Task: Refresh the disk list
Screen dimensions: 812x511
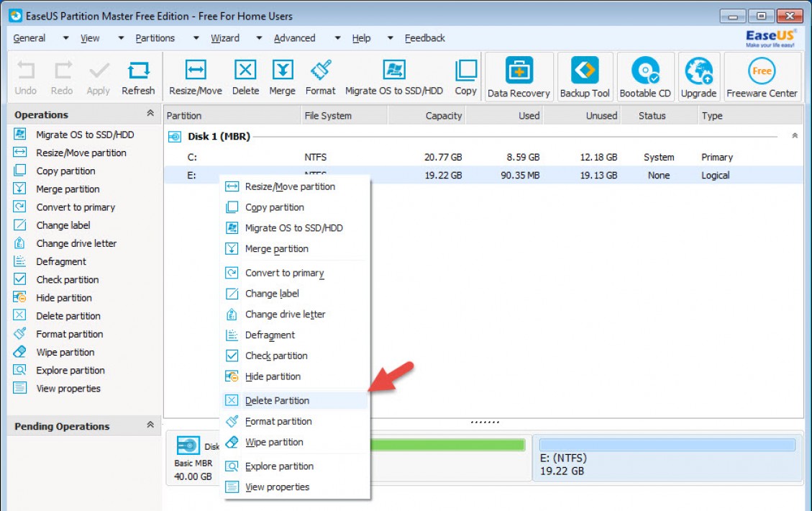Action: pyautogui.click(x=138, y=78)
